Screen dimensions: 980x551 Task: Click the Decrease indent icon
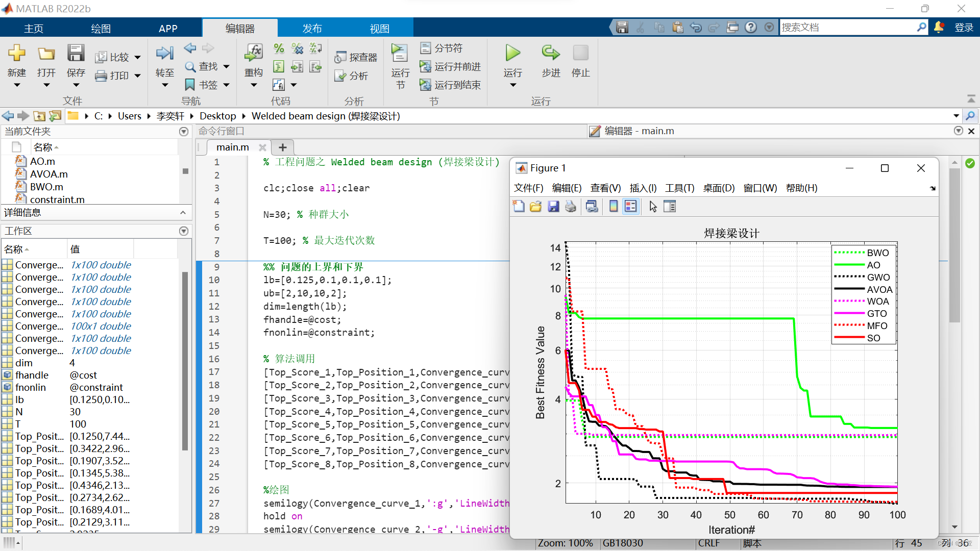point(316,67)
